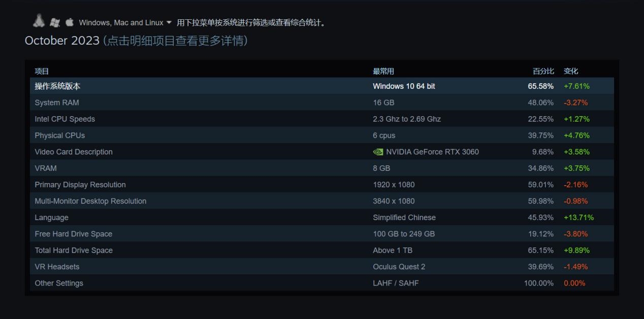
Task: Click the NVIDIA logo icon
Action: pyautogui.click(x=378, y=152)
